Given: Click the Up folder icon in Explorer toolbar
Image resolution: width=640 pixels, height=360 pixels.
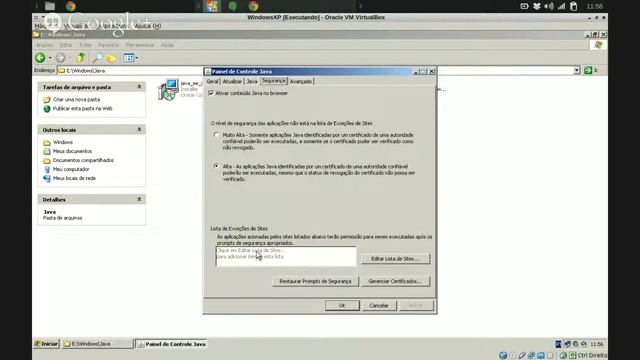Looking at the screenshot, I should click(x=81, y=58).
